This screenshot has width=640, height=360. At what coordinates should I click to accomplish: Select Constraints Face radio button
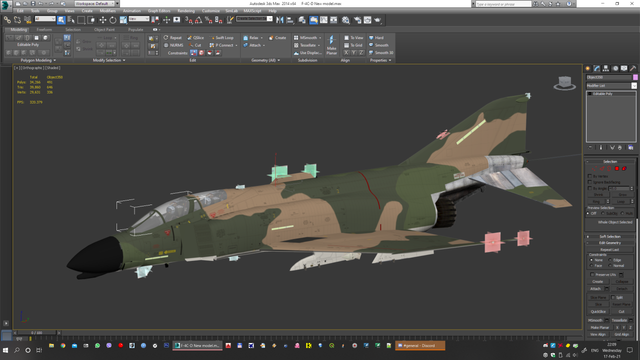[591, 265]
